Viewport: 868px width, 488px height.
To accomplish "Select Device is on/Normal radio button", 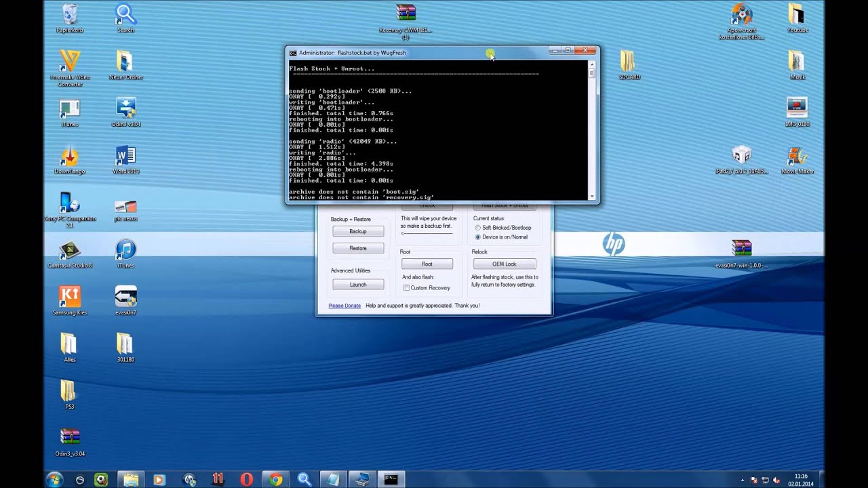I will tap(477, 237).
